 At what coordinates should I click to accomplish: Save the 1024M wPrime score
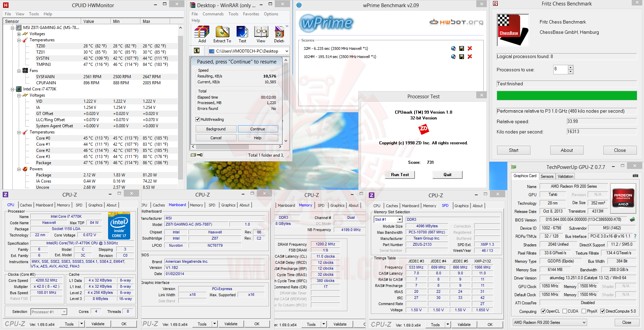coord(461,57)
